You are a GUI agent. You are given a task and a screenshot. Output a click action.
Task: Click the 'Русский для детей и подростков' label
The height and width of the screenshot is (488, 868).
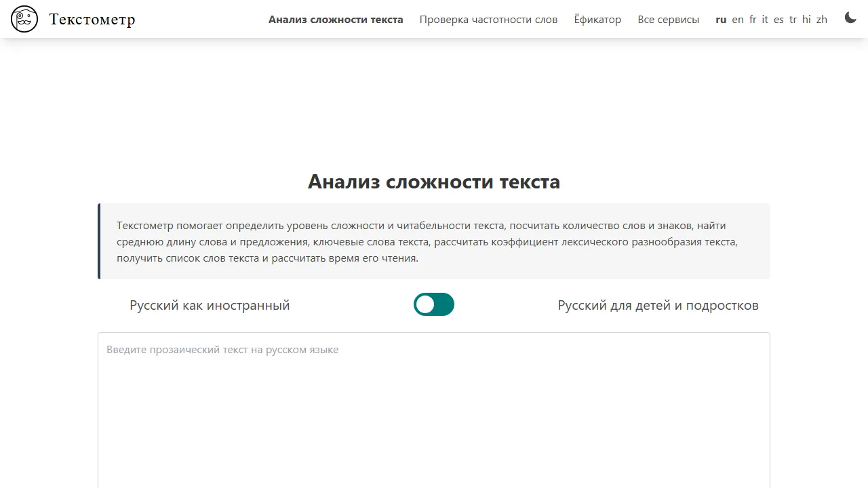(658, 305)
